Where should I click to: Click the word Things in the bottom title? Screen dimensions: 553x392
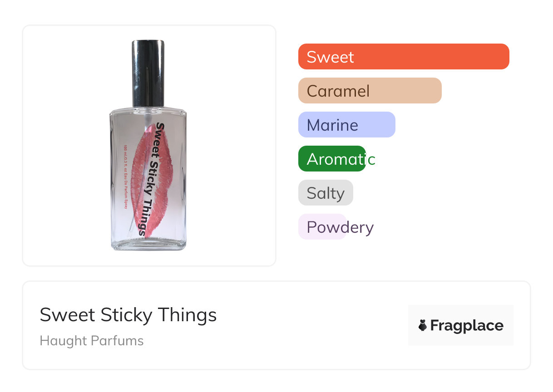click(187, 315)
